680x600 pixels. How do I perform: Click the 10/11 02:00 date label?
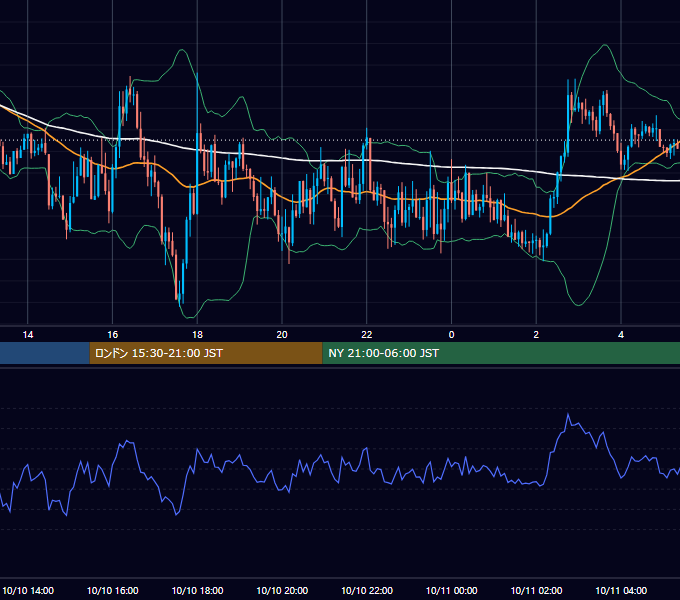pyautogui.click(x=536, y=590)
